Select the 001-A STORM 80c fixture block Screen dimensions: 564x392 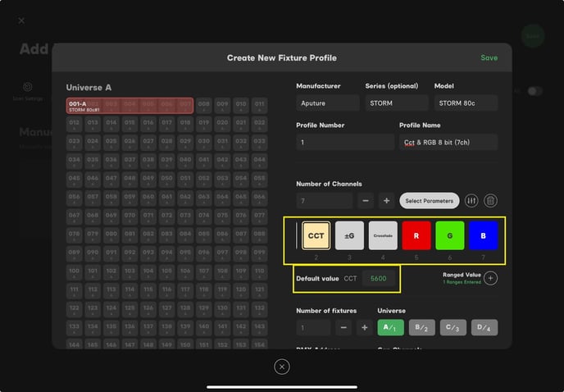tap(130, 106)
